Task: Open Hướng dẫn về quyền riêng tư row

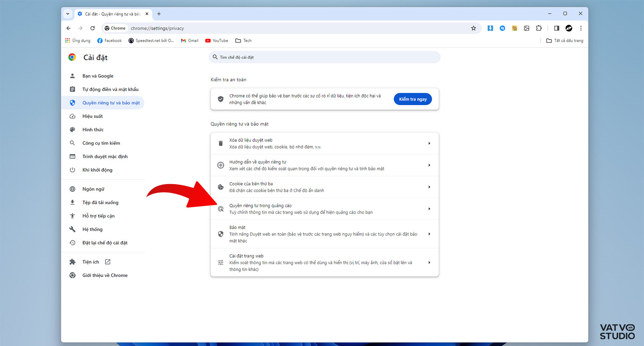Action: point(324,165)
